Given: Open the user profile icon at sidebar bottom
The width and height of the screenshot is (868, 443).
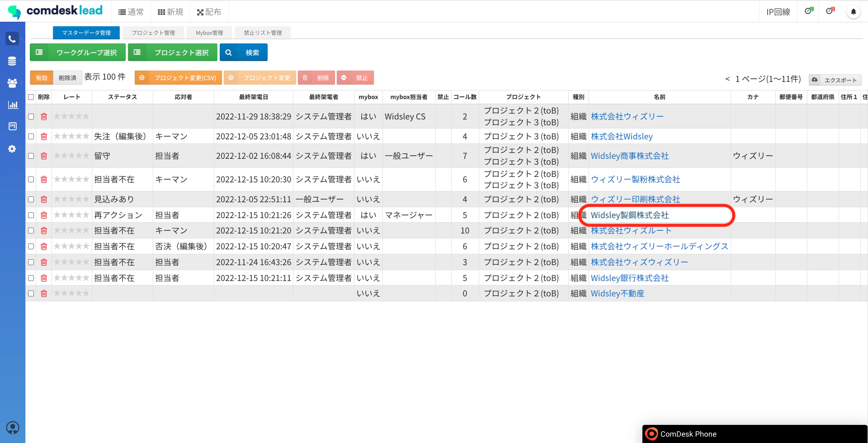Looking at the screenshot, I should click(x=13, y=428).
